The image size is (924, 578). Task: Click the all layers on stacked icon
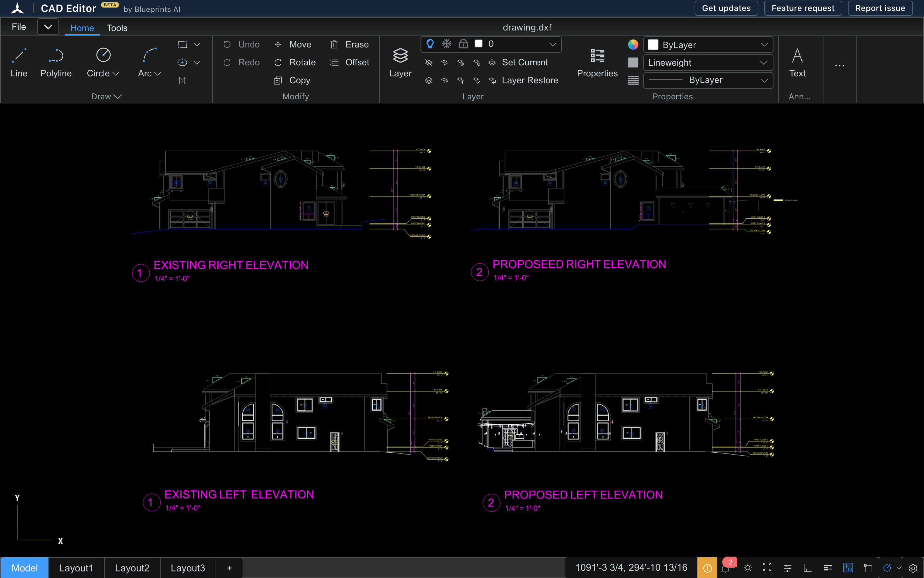coord(429,80)
